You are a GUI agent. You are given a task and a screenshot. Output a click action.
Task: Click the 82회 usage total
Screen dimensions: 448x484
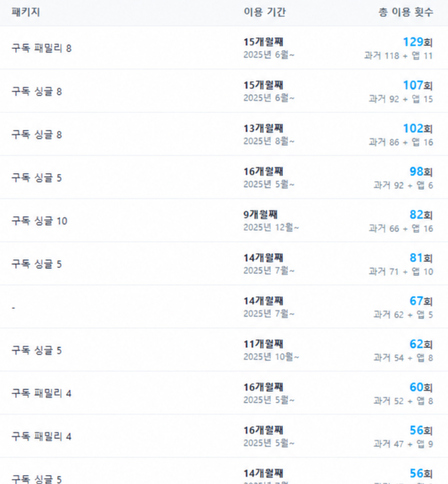(421, 214)
